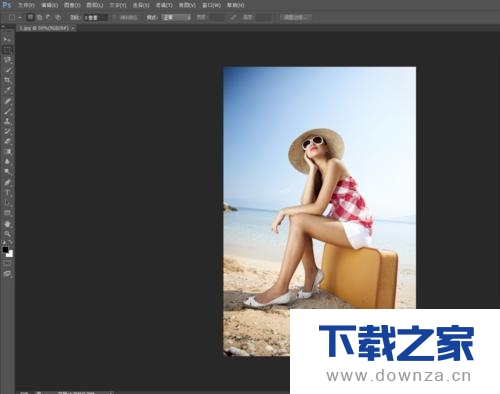This screenshot has height=394, width=500.
Task: Select the Rectangular Marquee tool
Action: click(x=7, y=50)
